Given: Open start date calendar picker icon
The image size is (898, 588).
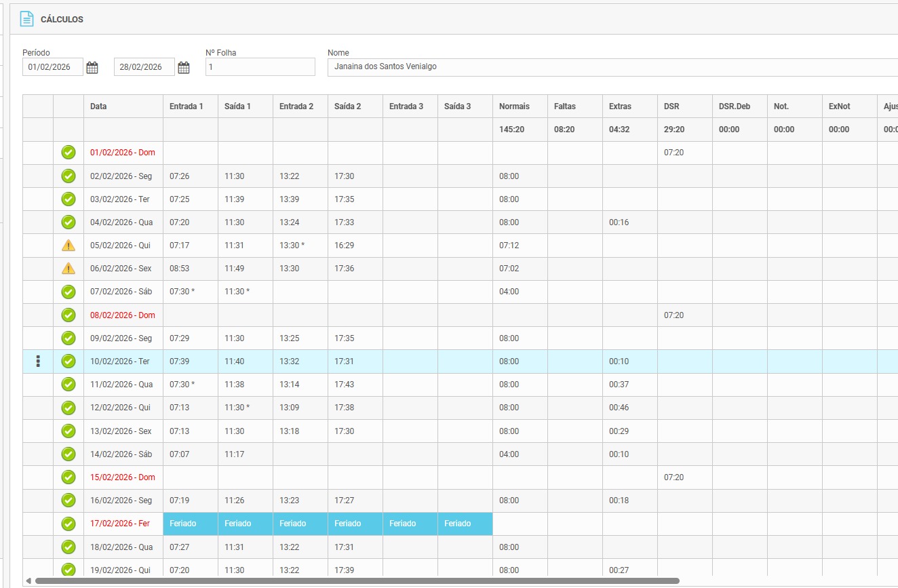Looking at the screenshot, I should 92,67.
